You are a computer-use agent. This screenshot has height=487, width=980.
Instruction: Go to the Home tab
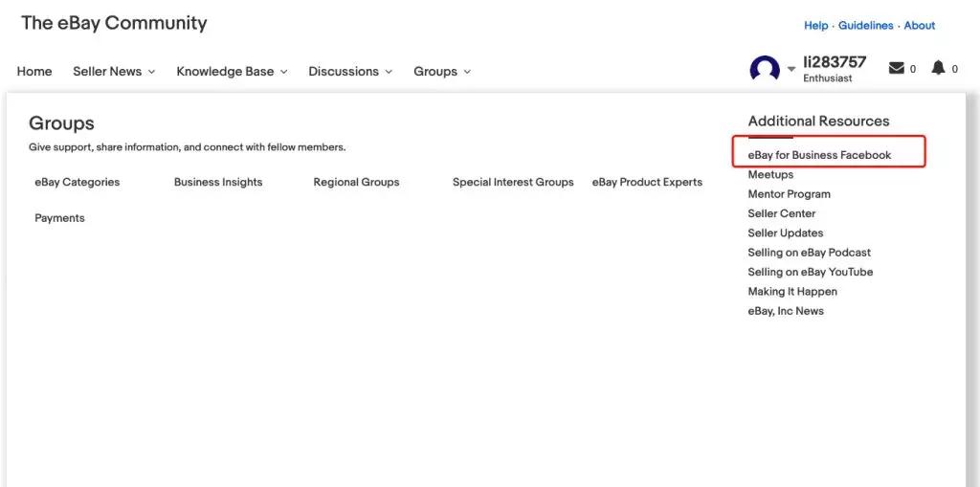(34, 72)
